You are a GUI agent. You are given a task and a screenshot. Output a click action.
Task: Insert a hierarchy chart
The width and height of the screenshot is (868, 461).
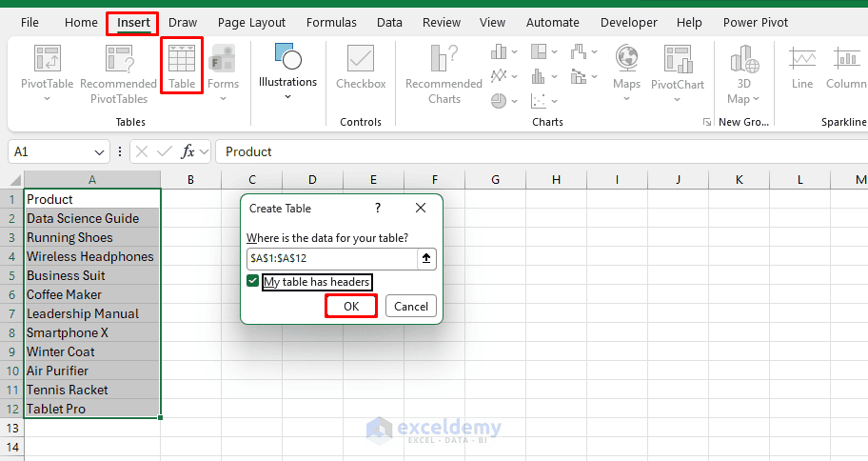tap(539, 52)
